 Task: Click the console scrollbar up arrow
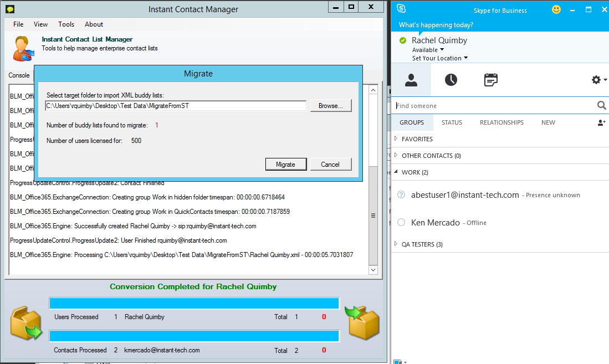(373, 90)
